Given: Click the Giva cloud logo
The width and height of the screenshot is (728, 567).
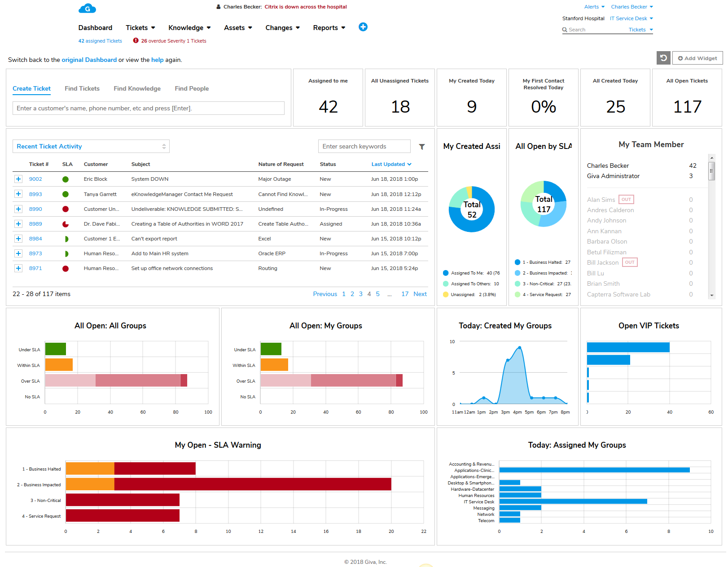Looking at the screenshot, I should pyautogui.click(x=87, y=9).
